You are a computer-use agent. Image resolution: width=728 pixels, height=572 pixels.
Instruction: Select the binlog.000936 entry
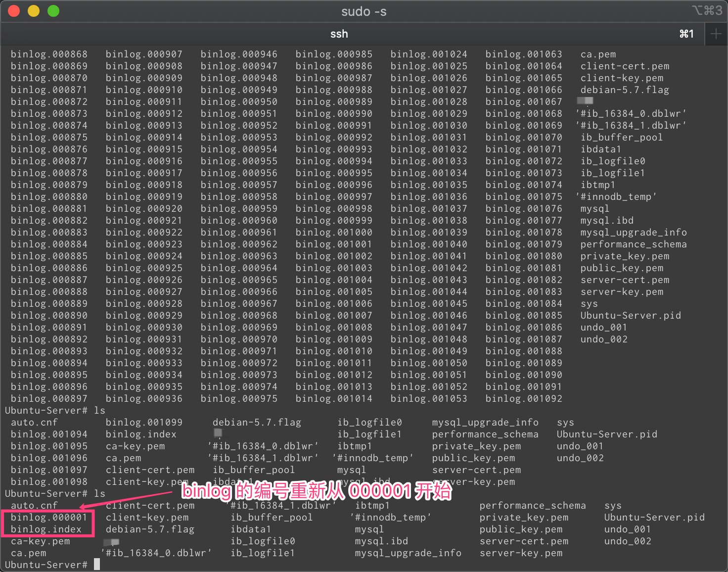pyautogui.click(x=144, y=398)
